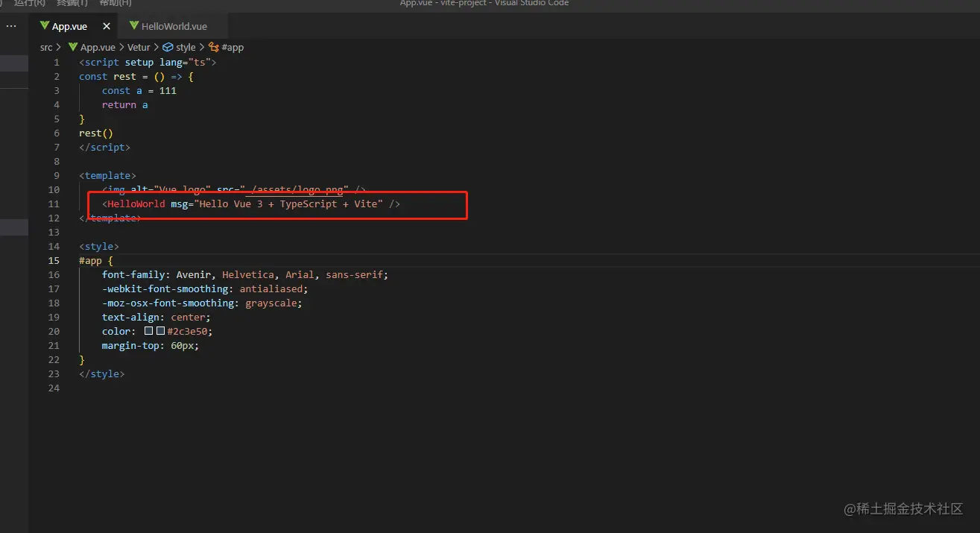
Task: Open the 运行(R) Run menu
Action: pos(29,3)
